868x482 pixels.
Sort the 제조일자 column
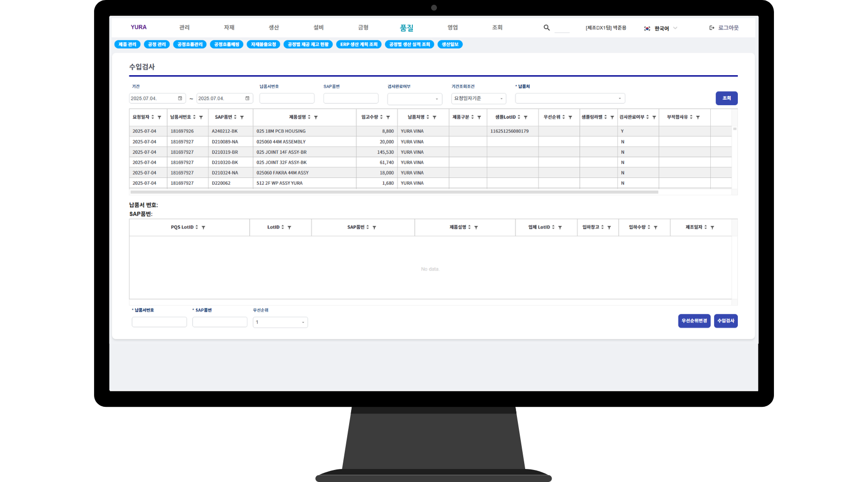tap(705, 227)
